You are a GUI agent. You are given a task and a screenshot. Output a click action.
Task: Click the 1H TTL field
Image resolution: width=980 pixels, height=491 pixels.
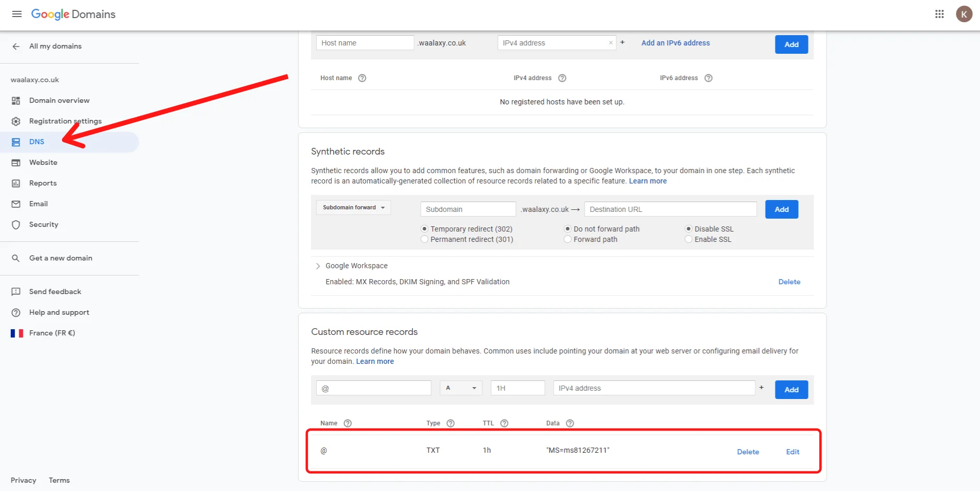coord(518,388)
